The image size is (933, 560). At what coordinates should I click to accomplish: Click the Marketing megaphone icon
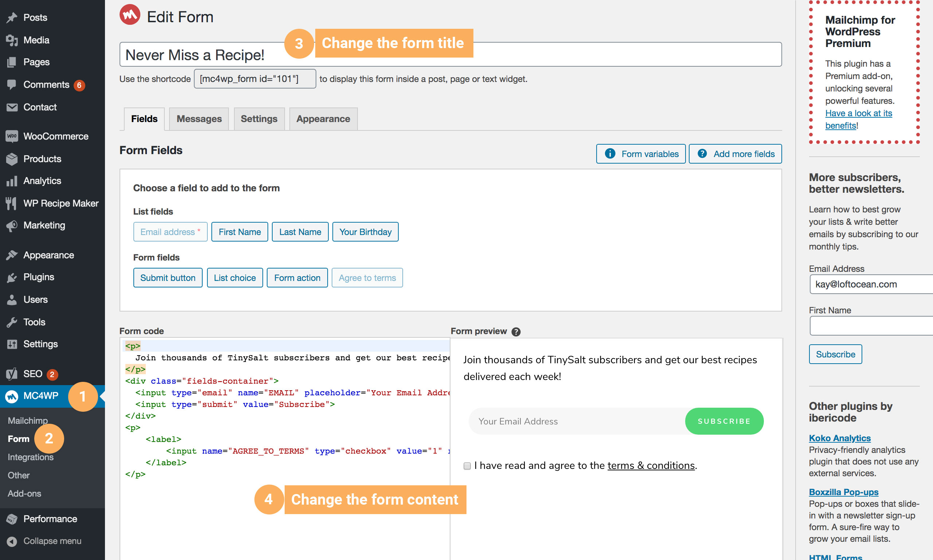[12, 225]
